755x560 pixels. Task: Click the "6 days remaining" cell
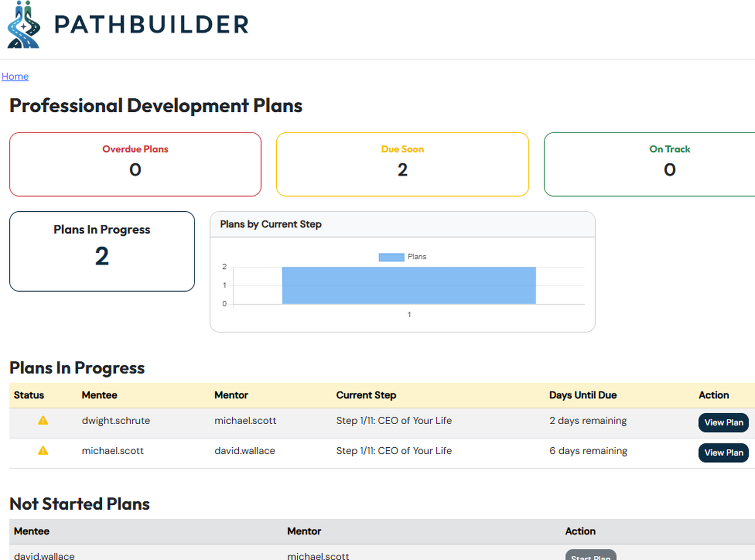tap(588, 451)
